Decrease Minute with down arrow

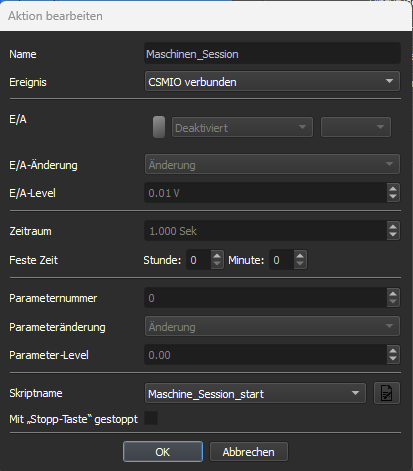tap(300, 264)
